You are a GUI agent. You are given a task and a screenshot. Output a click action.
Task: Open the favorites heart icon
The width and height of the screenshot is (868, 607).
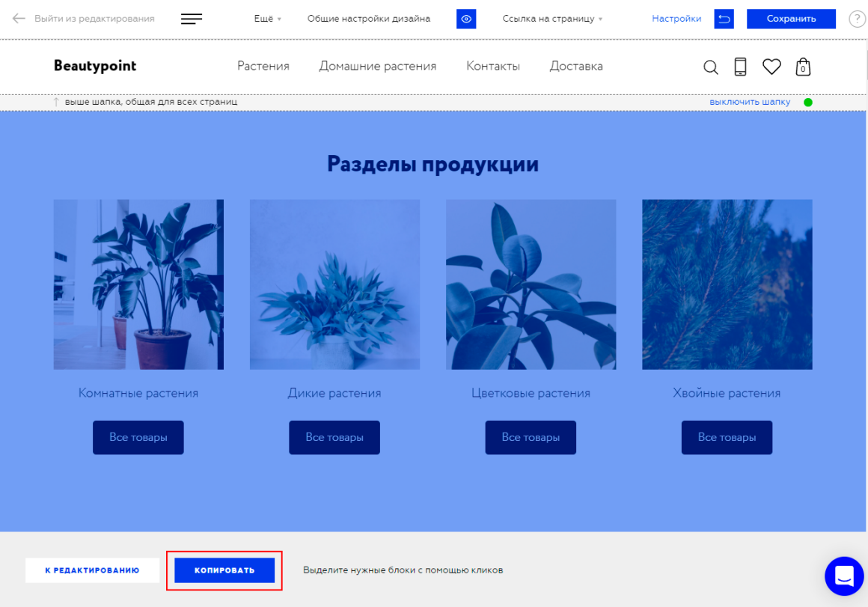pos(771,67)
